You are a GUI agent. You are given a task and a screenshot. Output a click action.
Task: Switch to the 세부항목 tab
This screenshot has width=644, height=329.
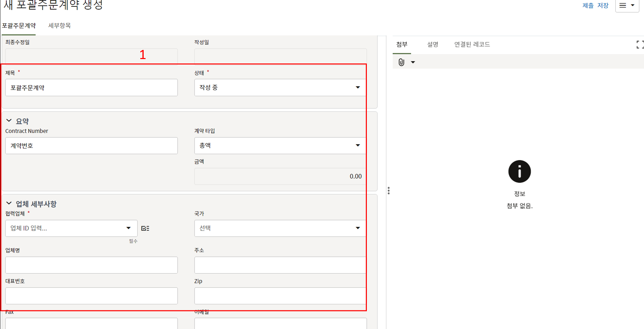59,26
